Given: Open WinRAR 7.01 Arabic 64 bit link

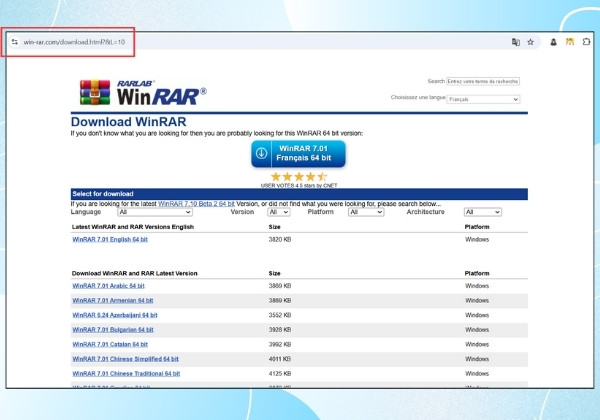Looking at the screenshot, I should (x=108, y=286).
